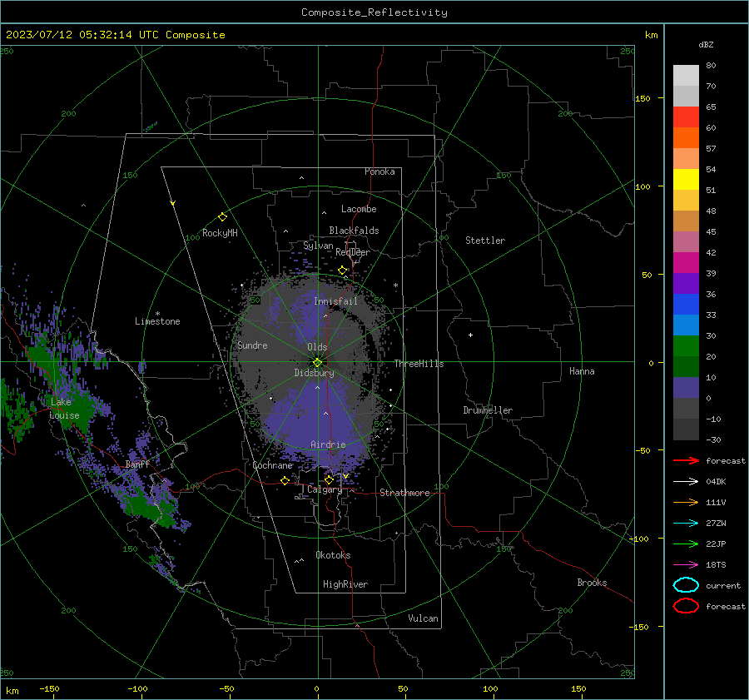
Task: Select the yellow diamond marker above Calgary label
Action: point(329,479)
